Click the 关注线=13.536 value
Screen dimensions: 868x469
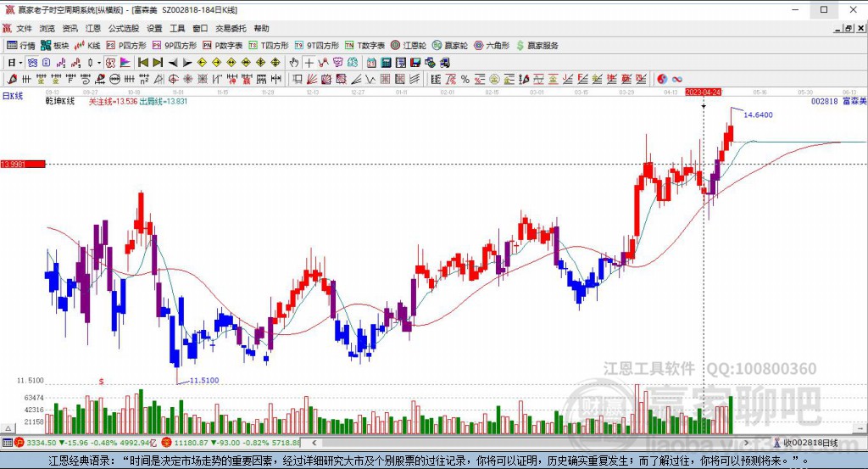pyautogui.click(x=113, y=101)
